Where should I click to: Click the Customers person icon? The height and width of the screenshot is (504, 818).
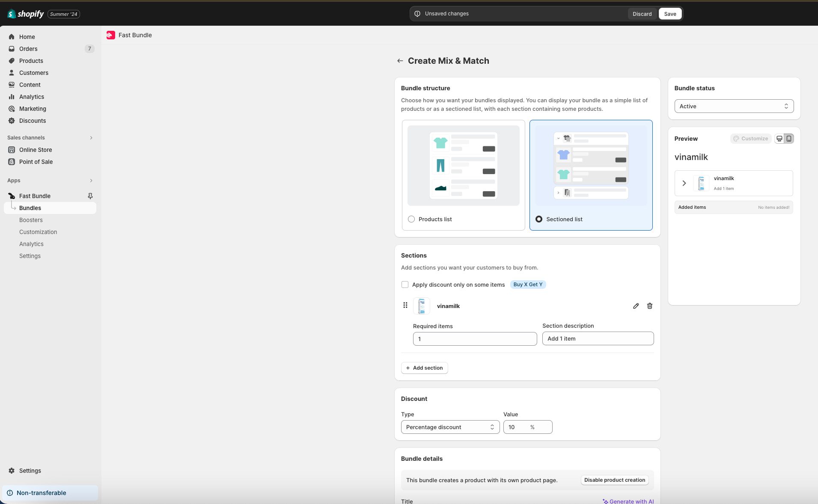[12, 73]
